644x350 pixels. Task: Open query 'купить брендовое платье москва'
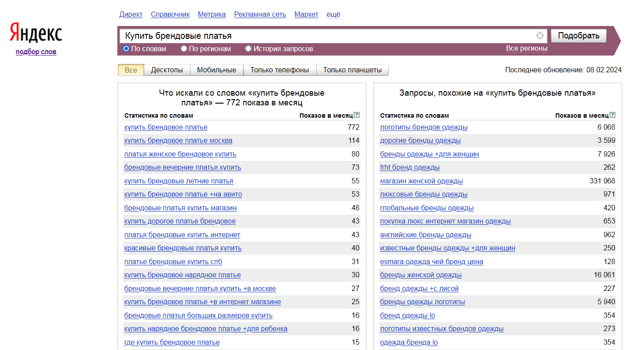pos(178,141)
